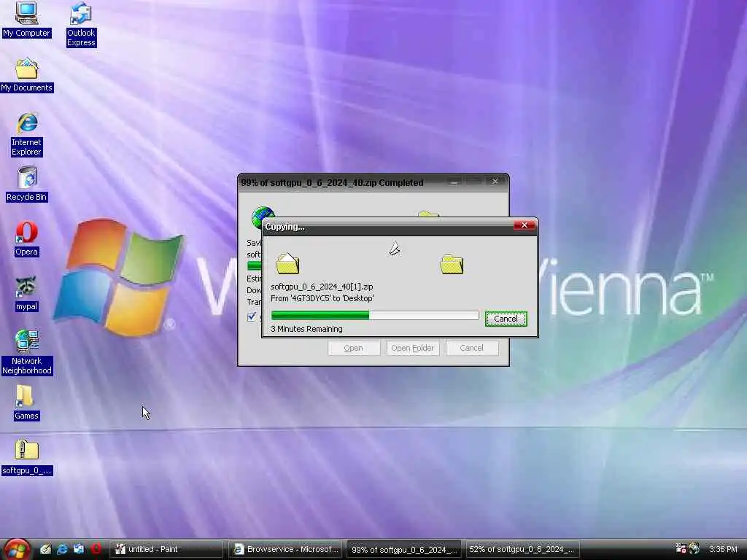Image resolution: width=747 pixels, height=560 pixels.
Task: Click the copy progress bar
Action: (x=375, y=315)
